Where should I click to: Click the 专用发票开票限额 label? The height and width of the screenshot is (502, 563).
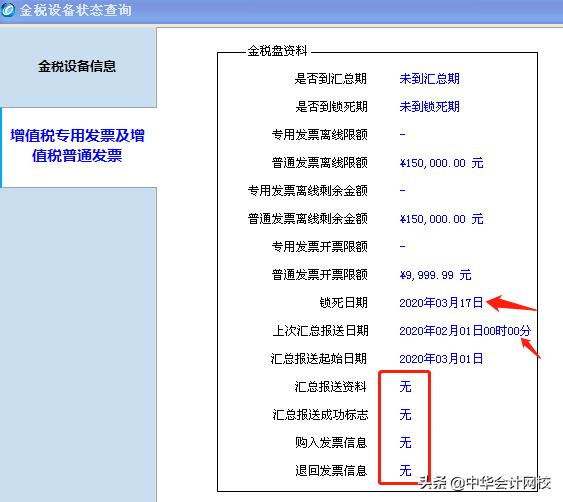pyautogui.click(x=320, y=247)
